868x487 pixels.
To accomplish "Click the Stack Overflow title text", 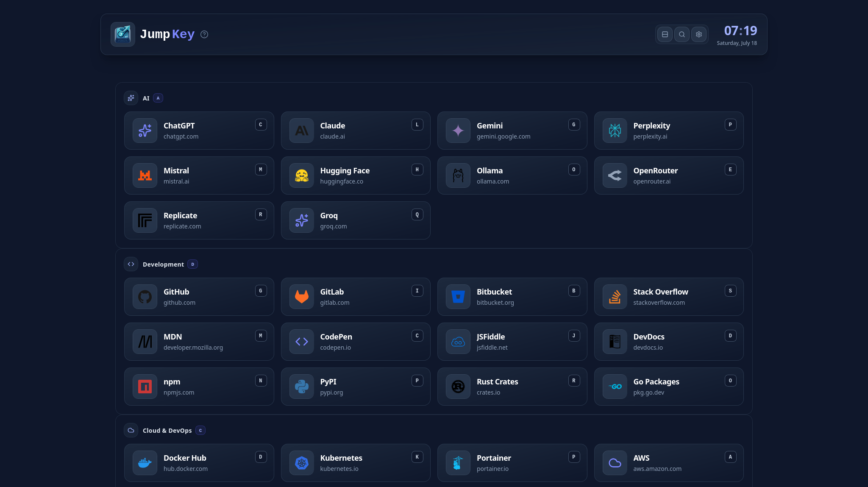I will (661, 292).
